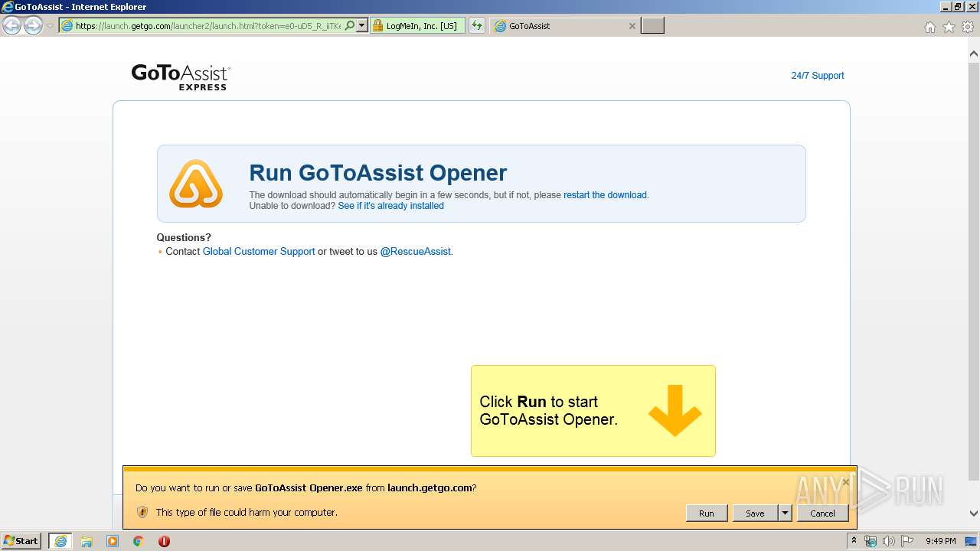Viewport: 980px width, 551px height.
Task: Click the security shield warning icon
Action: (142, 512)
